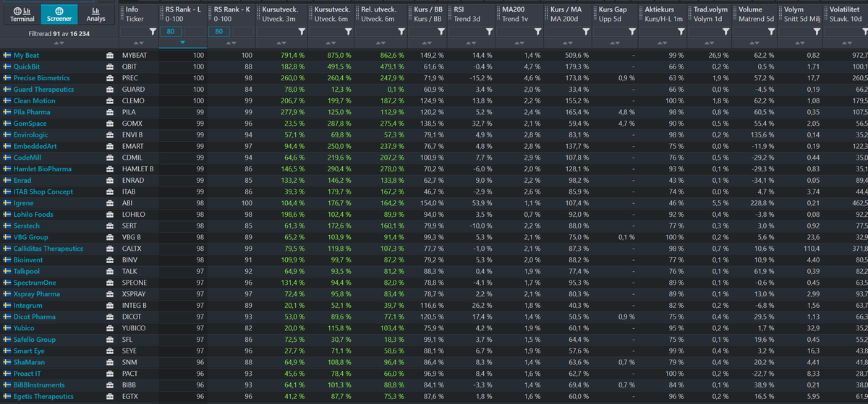This screenshot has width=868, height=404.
Task: Open filter for Kursutveck. Utveck. 6m column
Action: coord(348,32)
